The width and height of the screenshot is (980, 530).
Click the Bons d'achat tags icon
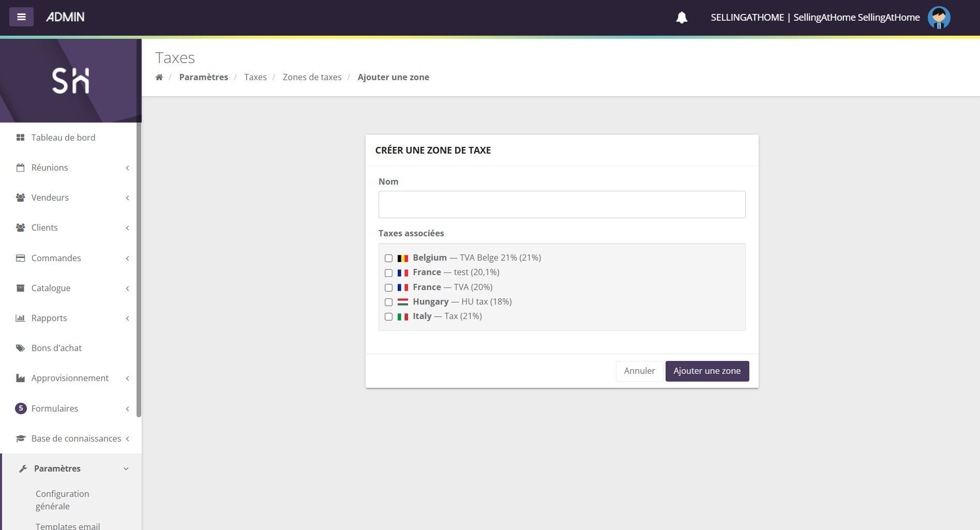(21, 348)
